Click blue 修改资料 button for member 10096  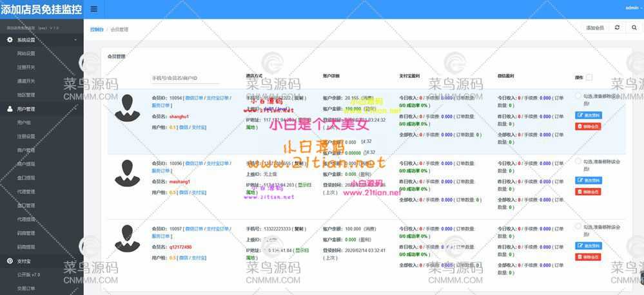click(588, 180)
